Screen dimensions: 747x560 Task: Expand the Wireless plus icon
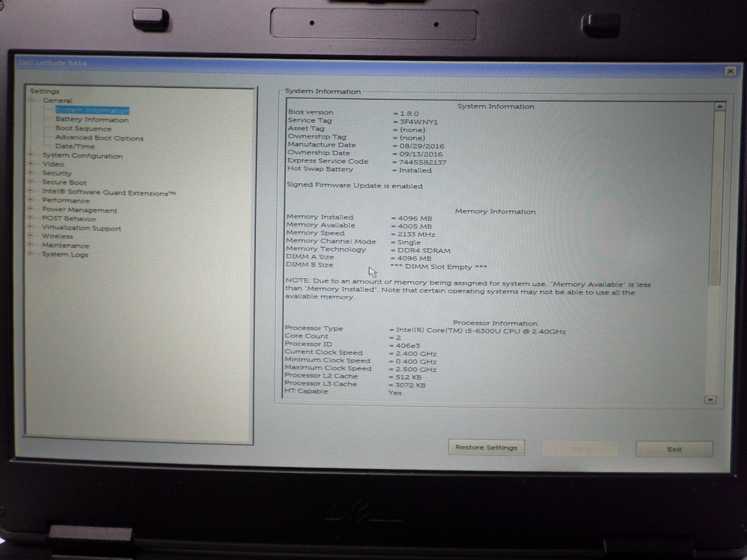[30, 236]
